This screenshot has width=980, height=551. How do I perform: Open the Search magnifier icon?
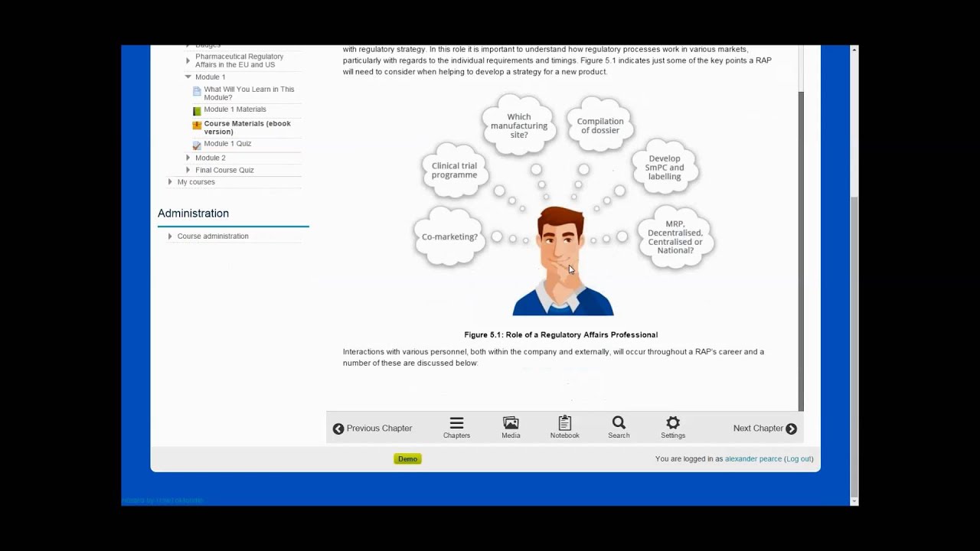[x=619, y=422]
